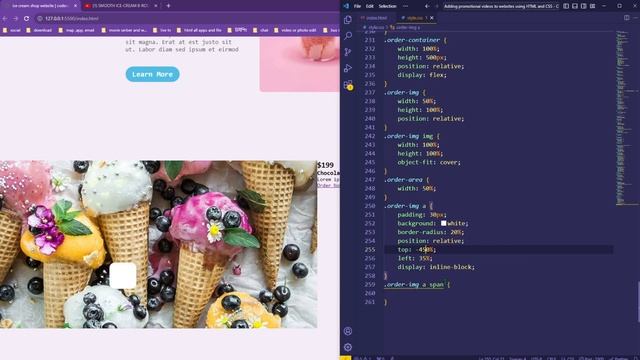Open the VS Code Explorer panel

coord(348,20)
